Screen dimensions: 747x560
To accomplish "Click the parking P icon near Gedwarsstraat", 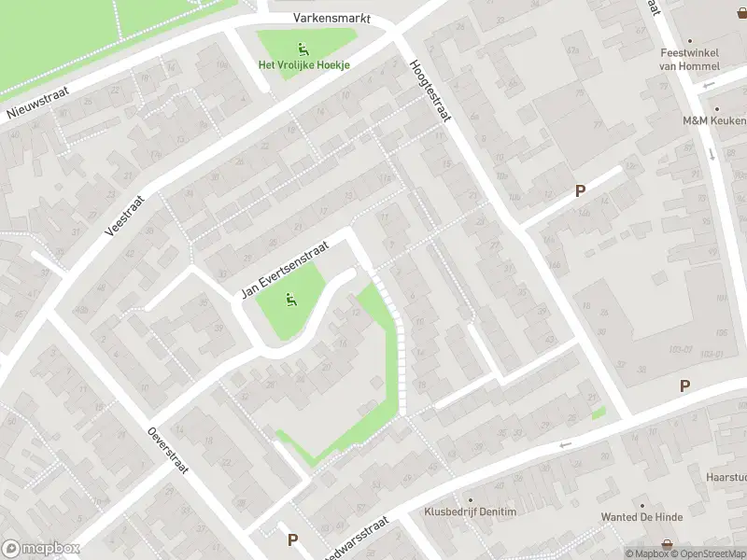I will pos(292,540).
